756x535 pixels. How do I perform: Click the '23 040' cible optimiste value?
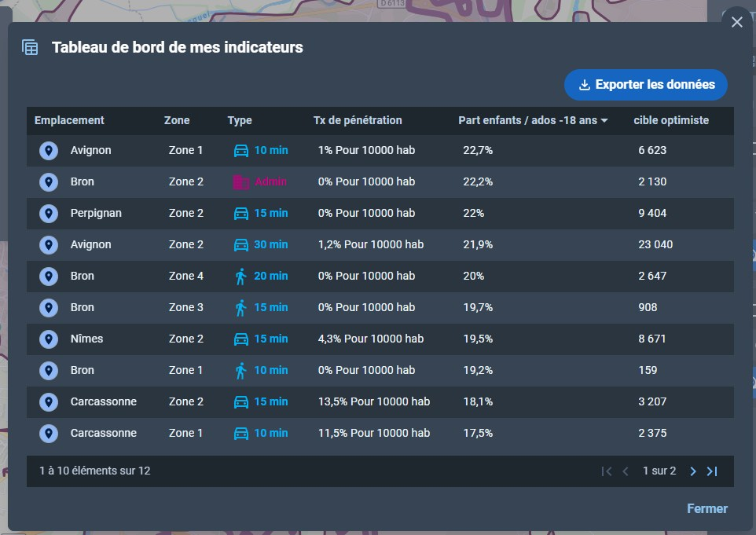click(x=655, y=245)
